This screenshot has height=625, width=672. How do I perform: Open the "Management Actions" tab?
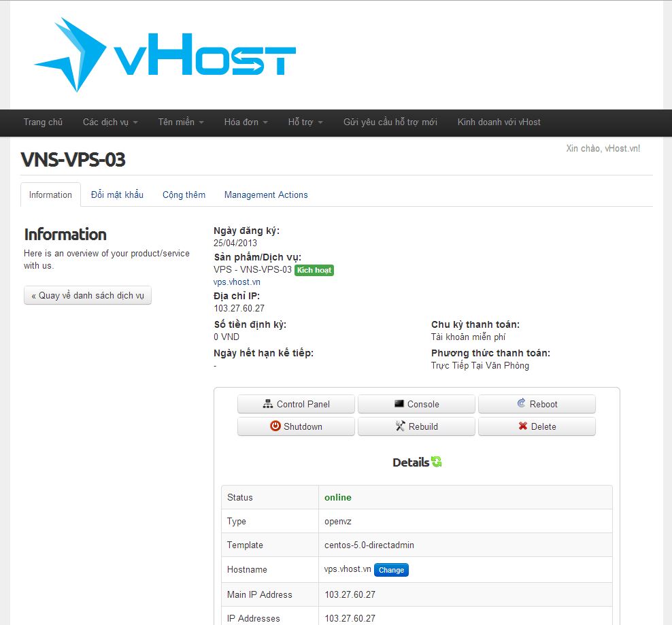(x=266, y=195)
